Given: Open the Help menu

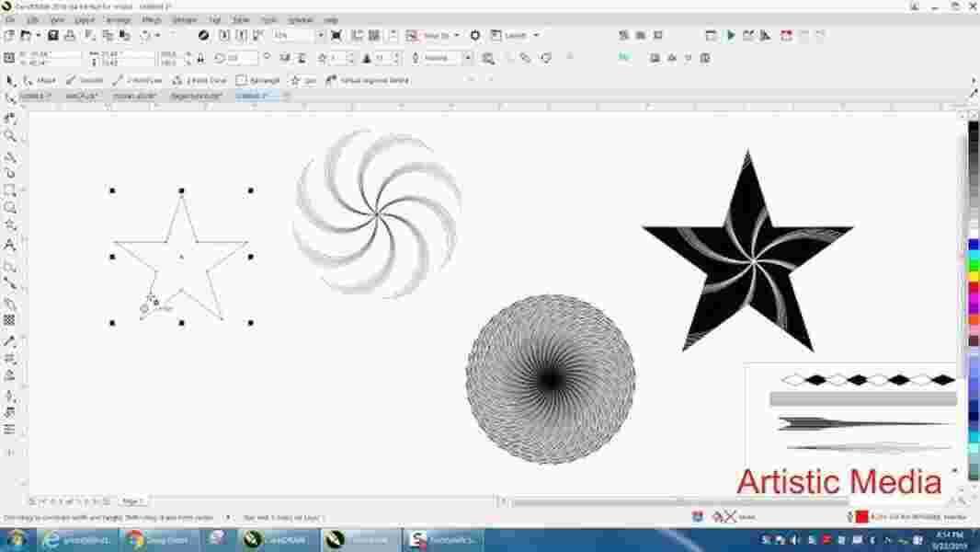Looking at the screenshot, I should click(x=331, y=20).
